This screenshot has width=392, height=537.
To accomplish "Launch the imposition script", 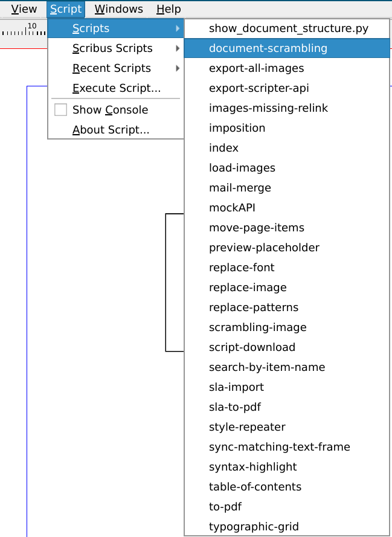I will tap(237, 128).
